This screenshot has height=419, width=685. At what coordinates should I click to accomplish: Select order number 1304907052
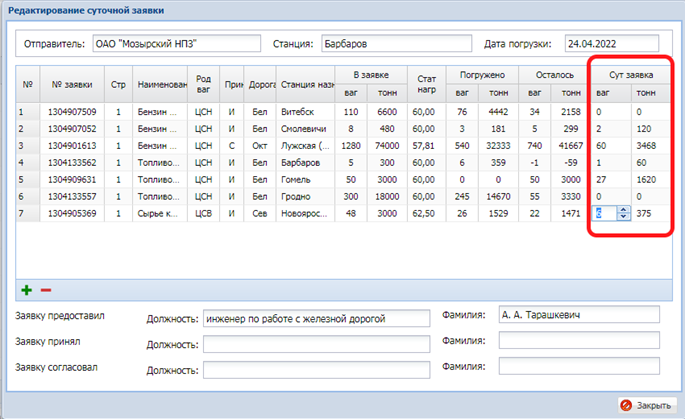point(72,129)
